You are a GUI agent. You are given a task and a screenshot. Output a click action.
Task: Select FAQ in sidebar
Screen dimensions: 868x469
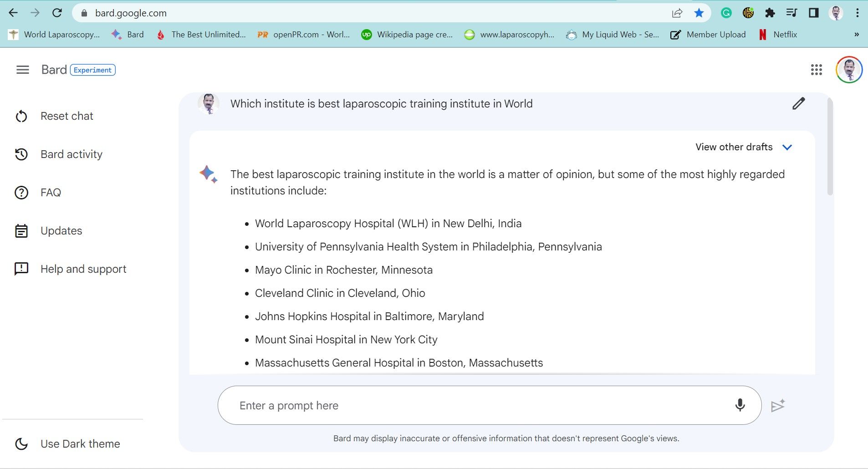click(x=51, y=193)
